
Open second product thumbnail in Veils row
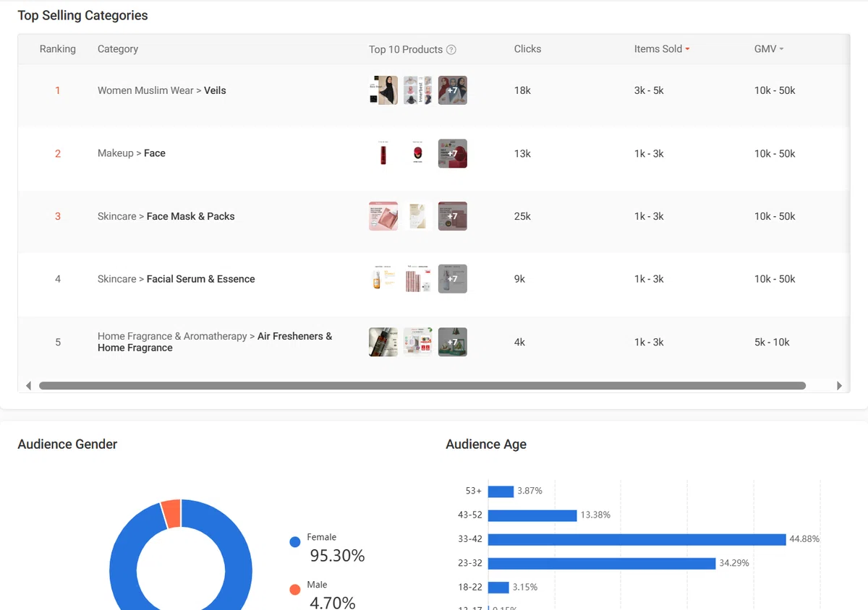(418, 90)
